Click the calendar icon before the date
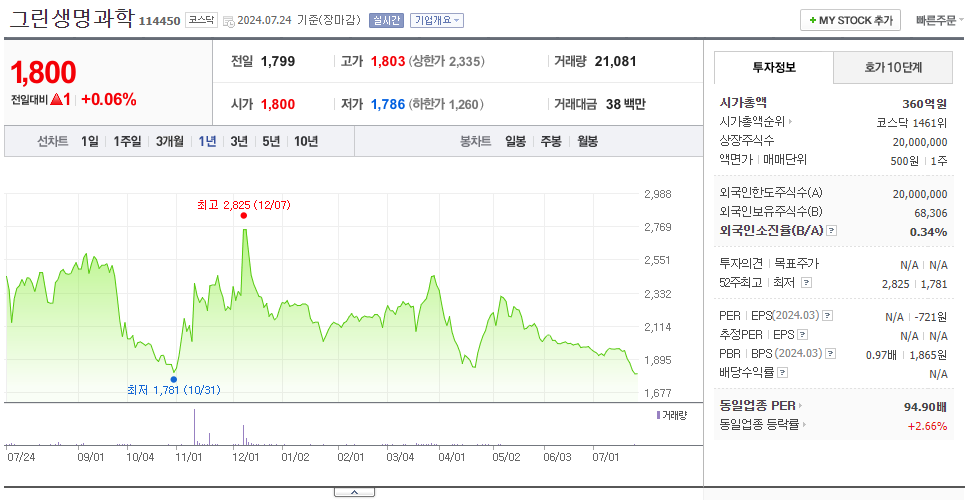The height and width of the screenshot is (500, 968). 228,21
